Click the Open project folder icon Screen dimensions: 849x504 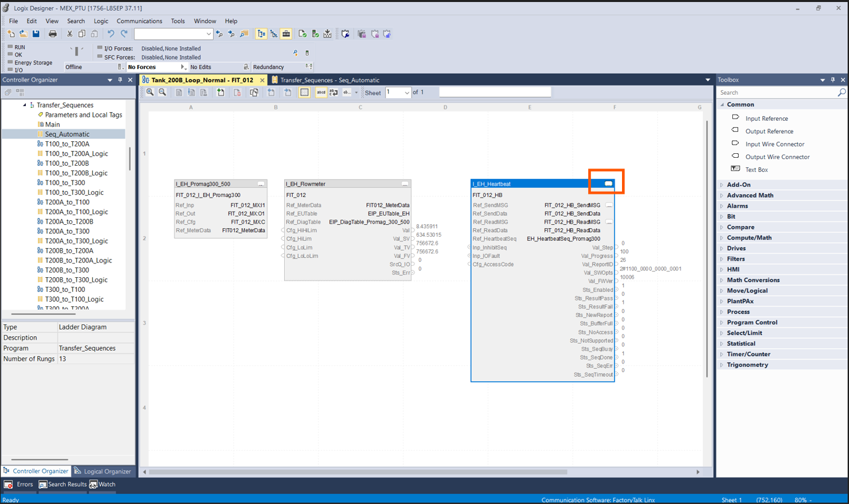23,34
